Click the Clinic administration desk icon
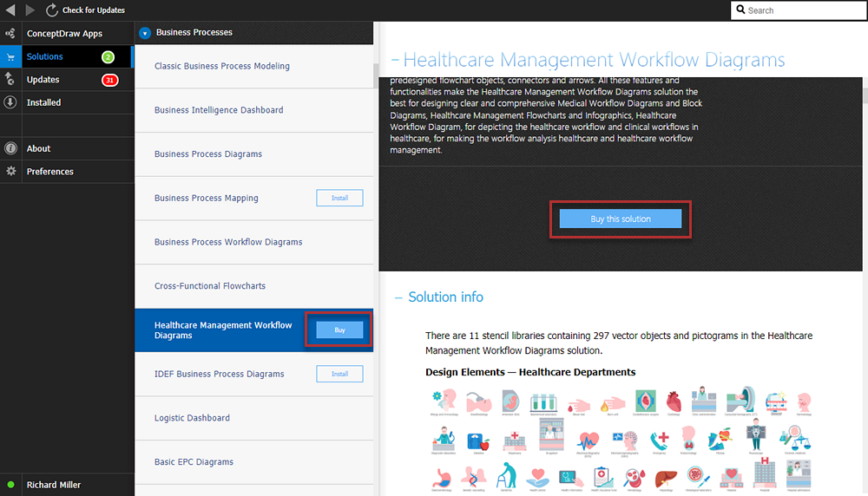The height and width of the screenshot is (496, 868). (x=704, y=401)
